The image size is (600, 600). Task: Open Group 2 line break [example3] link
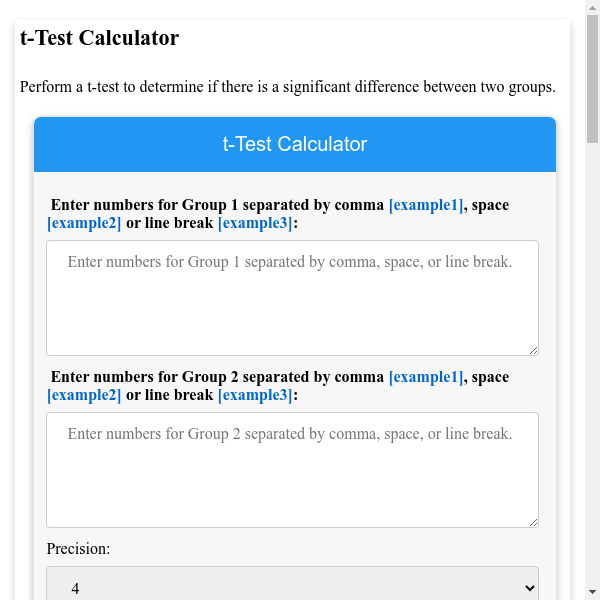[255, 395]
